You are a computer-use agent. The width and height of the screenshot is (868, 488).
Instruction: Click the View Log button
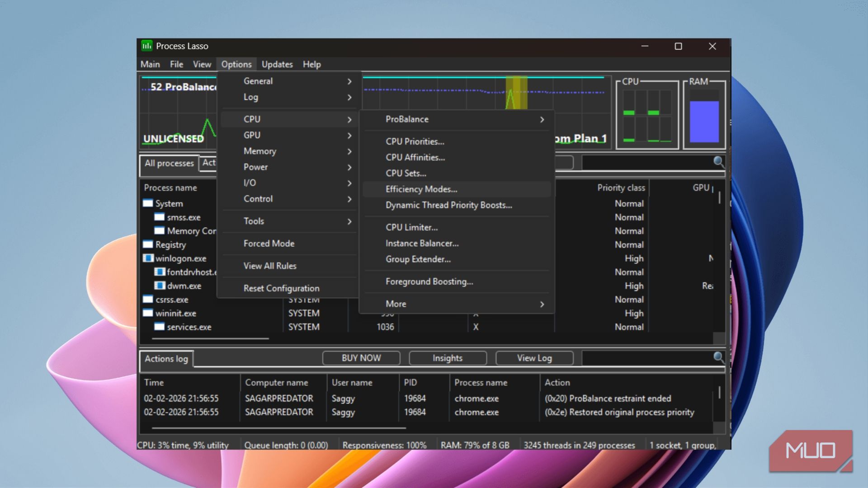point(534,358)
